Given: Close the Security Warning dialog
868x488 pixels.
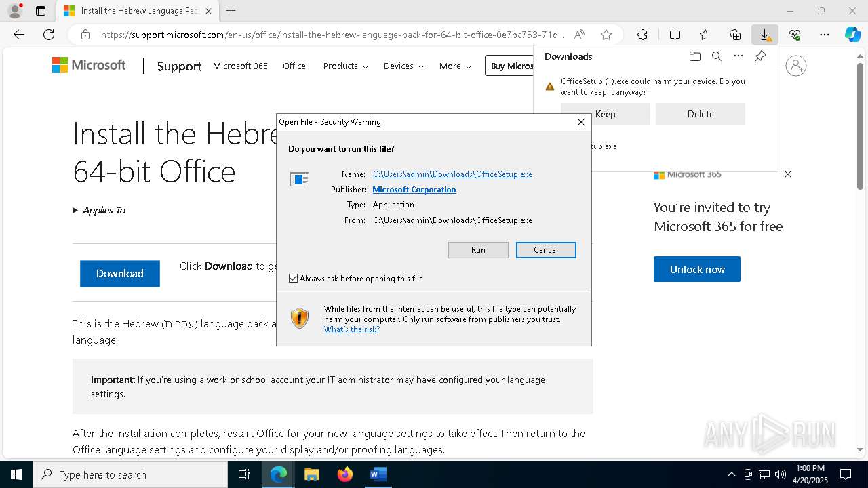Looking at the screenshot, I should coord(580,122).
